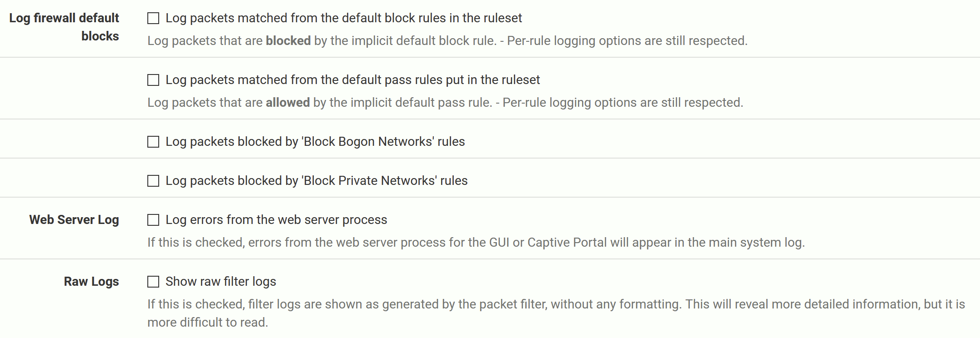The image size is (980, 338).
Task: Click the bold word 'blocked' in the help text
Action: [288, 41]
